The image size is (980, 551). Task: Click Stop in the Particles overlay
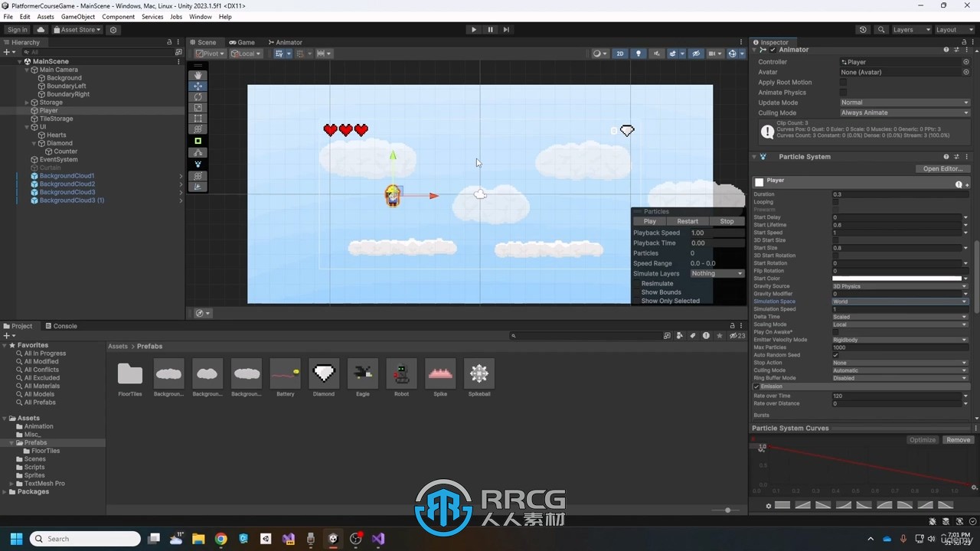tap(727, 221)
